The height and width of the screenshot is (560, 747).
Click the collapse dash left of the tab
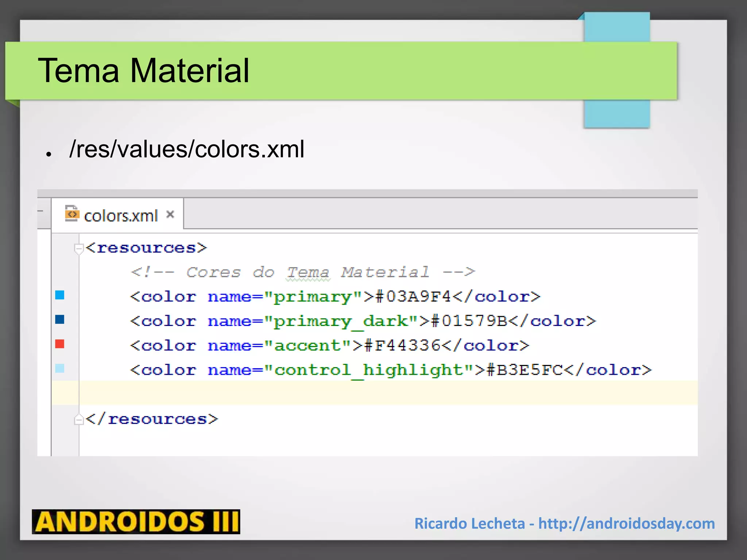[40, 211]
